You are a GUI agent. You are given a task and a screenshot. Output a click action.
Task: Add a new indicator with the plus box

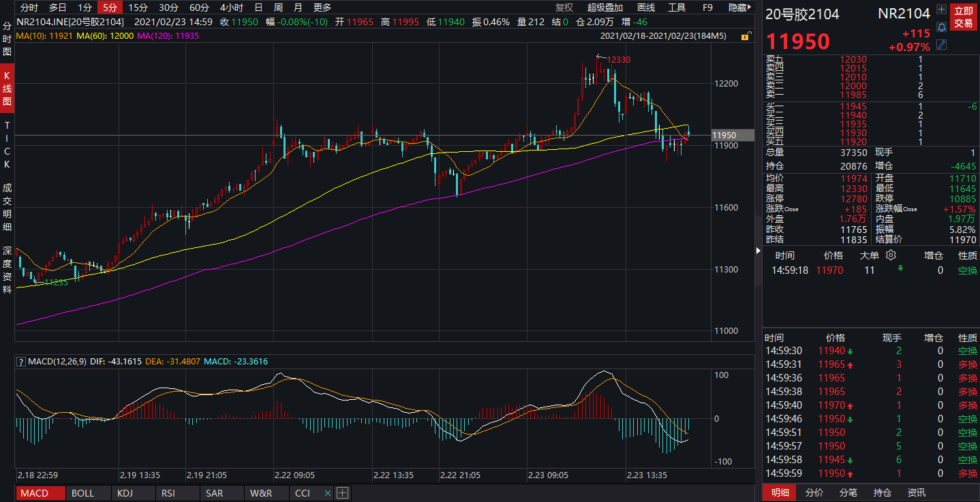342,493
